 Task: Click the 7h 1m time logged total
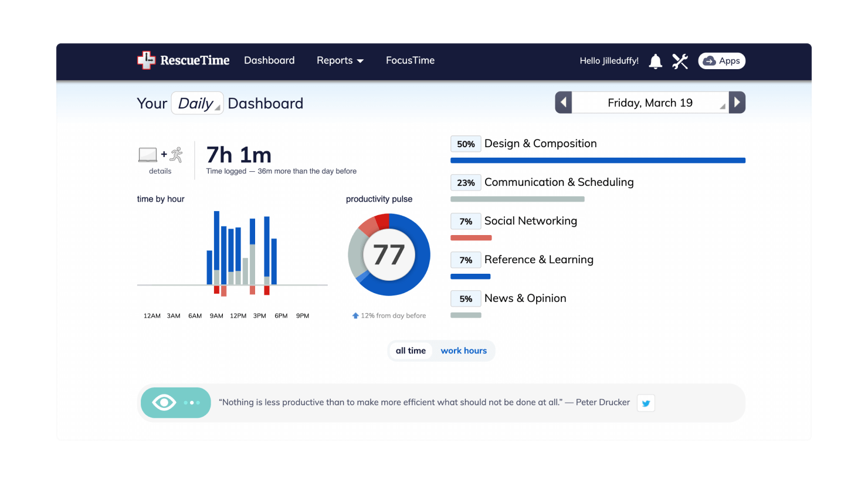click(239, 155)
